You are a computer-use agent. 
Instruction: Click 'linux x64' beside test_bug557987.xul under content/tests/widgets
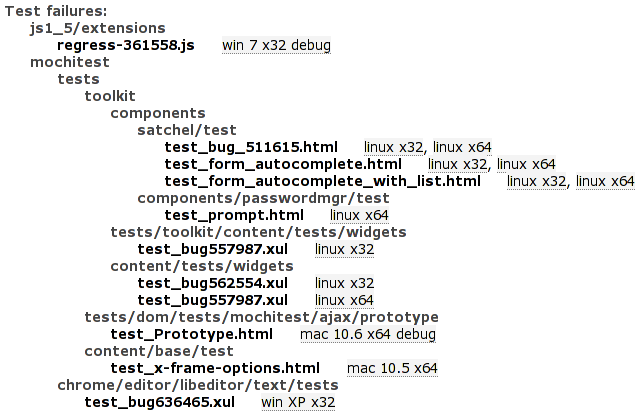tap(344, 300)
